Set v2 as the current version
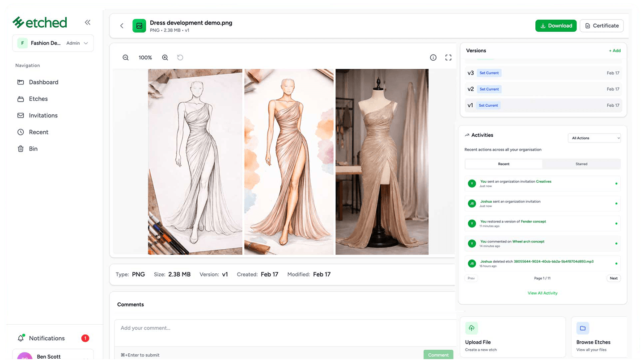 [x=489, y=89]
